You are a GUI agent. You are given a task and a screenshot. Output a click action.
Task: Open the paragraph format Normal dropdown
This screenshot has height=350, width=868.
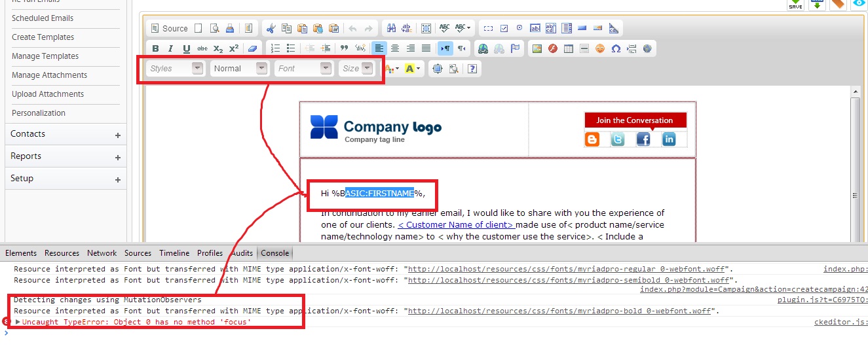240,69
